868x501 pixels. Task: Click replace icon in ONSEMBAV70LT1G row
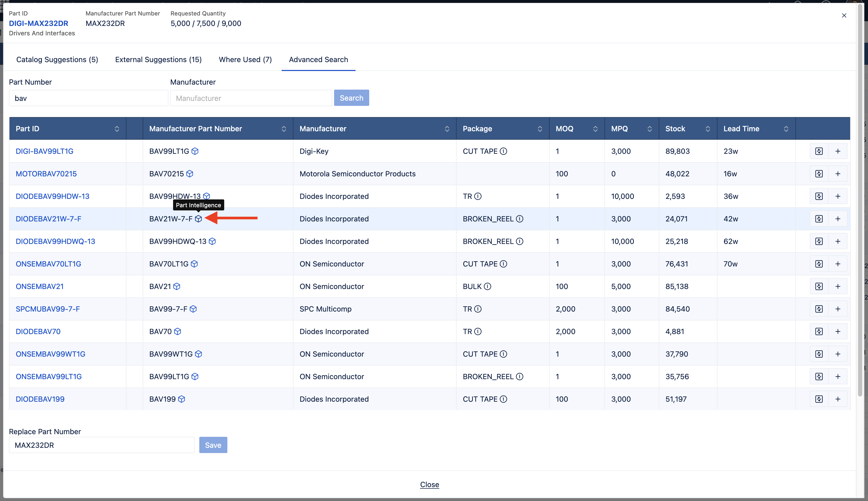click(x=819, y=264)
